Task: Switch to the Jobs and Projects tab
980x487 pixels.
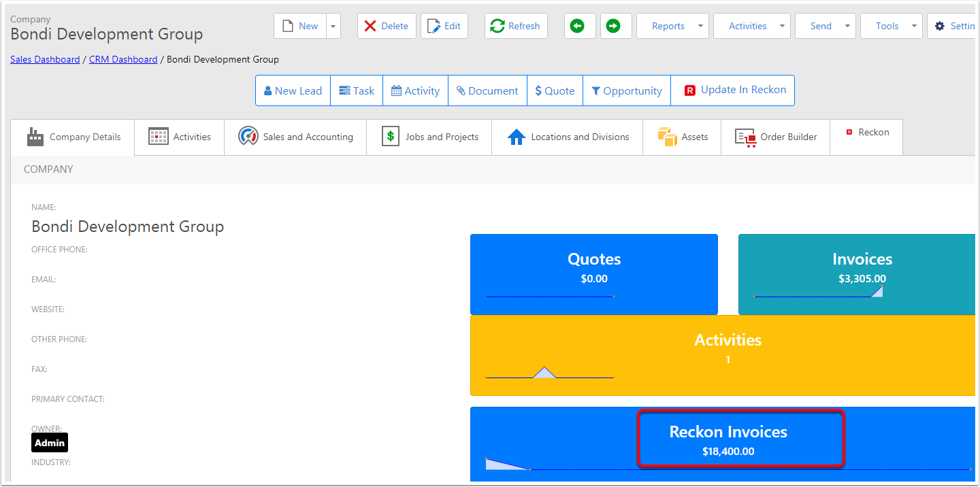Action: tap(429, 137)
